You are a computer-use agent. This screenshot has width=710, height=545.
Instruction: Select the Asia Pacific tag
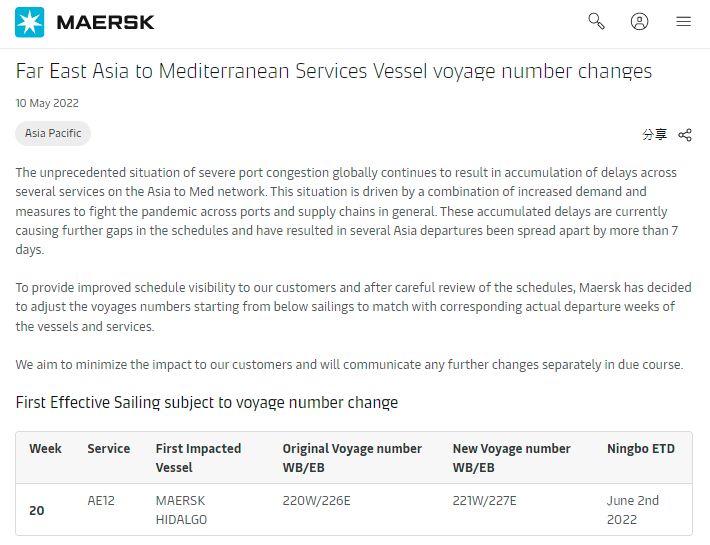pyautogui.click(x=53, y=133)
